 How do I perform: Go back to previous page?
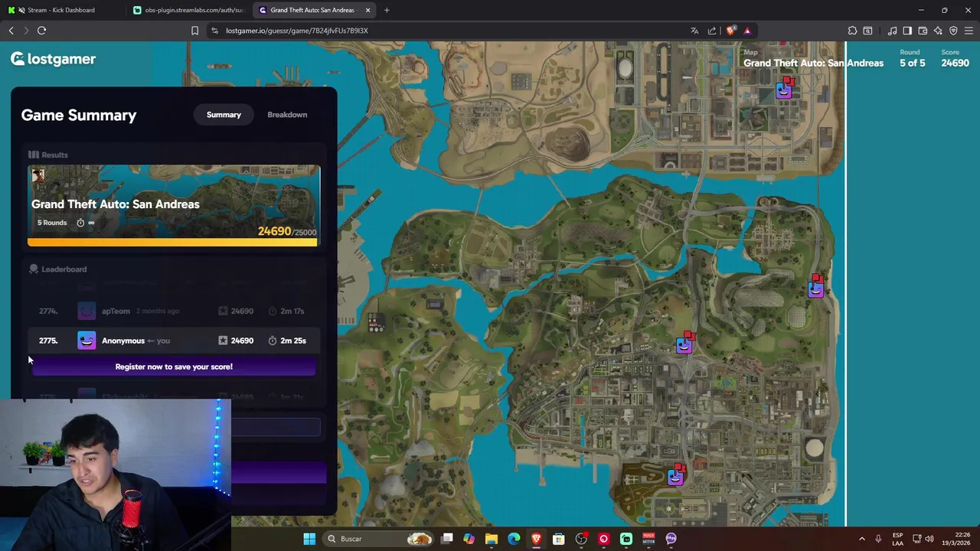pyautogui.click(x=11, y=31)
